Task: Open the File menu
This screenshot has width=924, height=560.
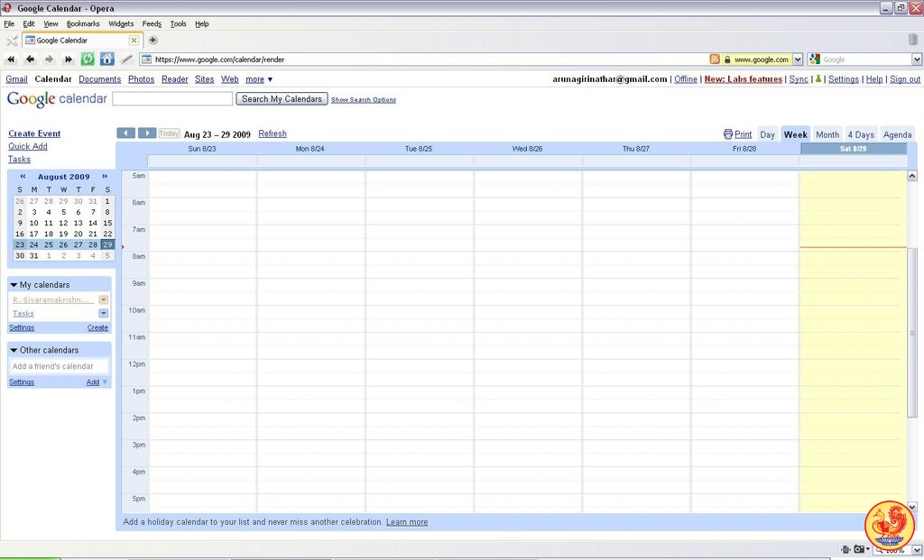Action: pyautogui.click(x=9, y=23)
